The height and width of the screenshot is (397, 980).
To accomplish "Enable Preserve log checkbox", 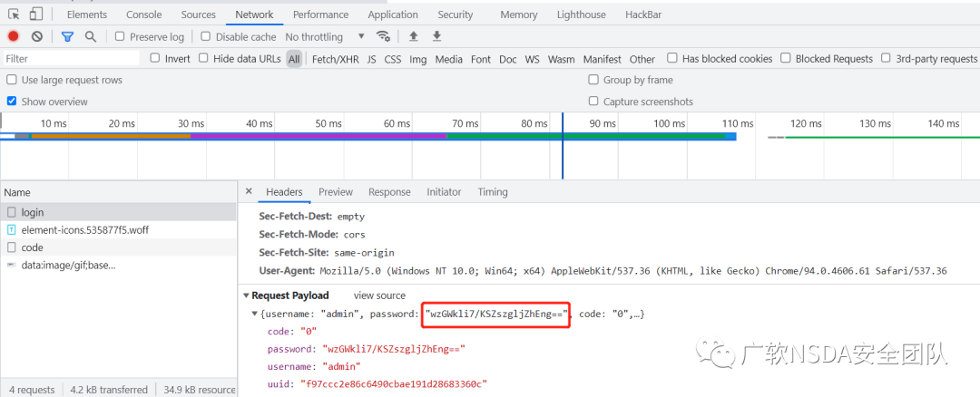I will pos(120,36).
